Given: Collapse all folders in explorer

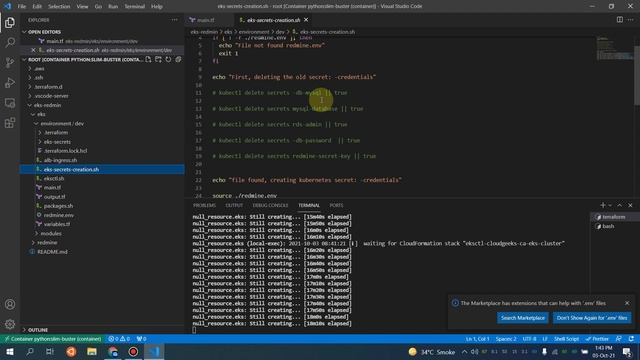Looking at the screenshot, I should click(x=178, y=60).
